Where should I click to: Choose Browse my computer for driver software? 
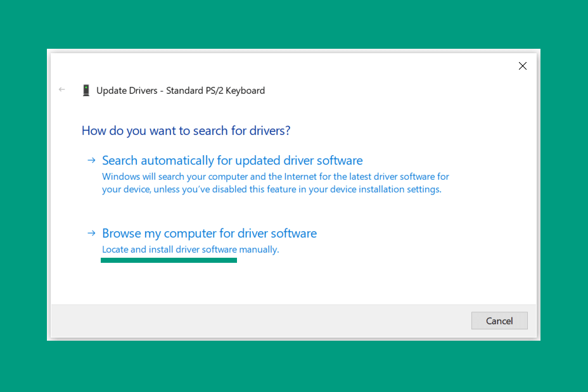coord(209,233)
